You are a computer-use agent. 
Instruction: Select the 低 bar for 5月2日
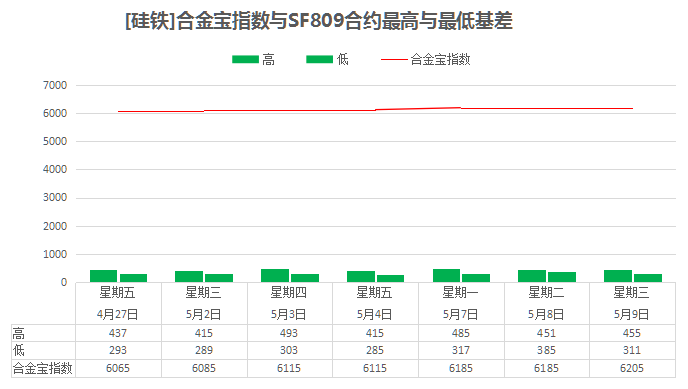point(219,278)
